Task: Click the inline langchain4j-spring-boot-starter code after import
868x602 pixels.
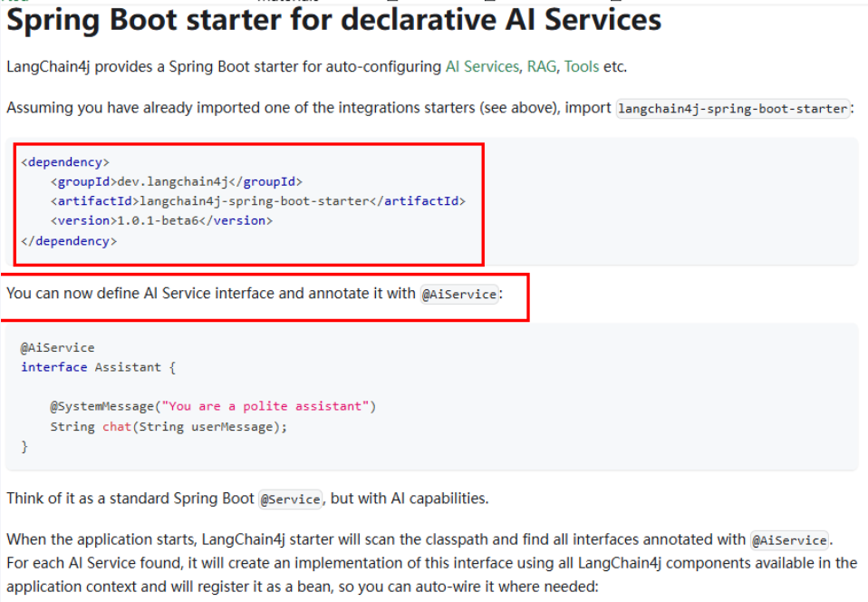Action: coord(733,109)
